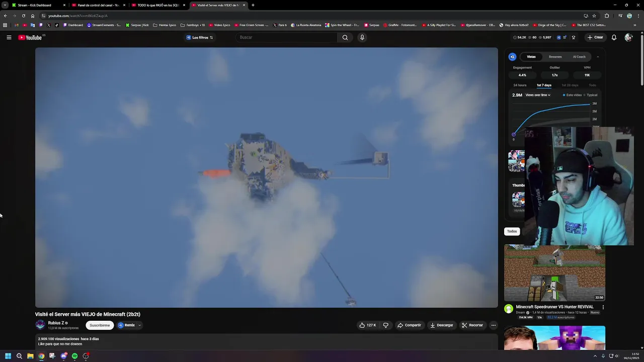Switch to Panel de control del canal tab

pyautogui.click(x=98, y=5)
